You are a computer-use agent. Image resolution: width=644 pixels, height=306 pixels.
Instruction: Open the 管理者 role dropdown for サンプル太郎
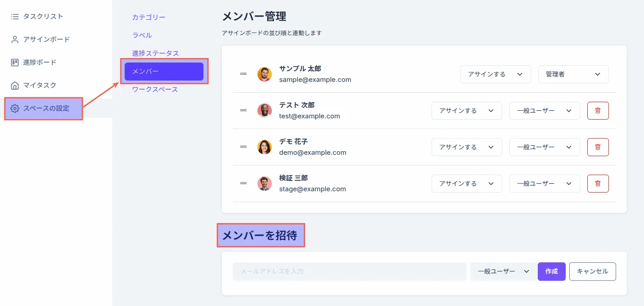tap(573, 74)
